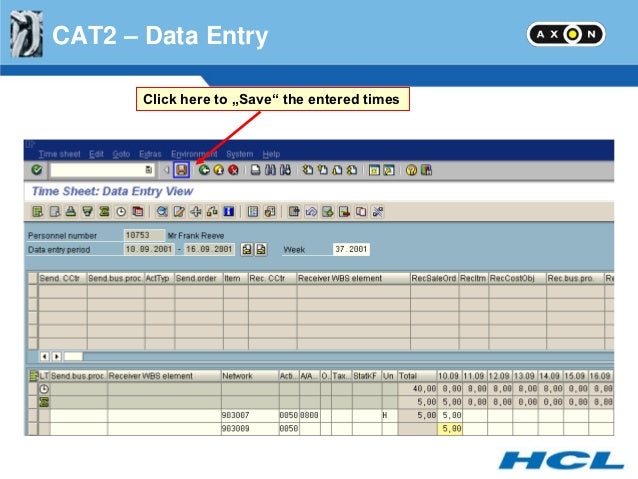638x479 pixels.
Task: Click the RecSaleOrd column header
Action: tap(434, 278)
